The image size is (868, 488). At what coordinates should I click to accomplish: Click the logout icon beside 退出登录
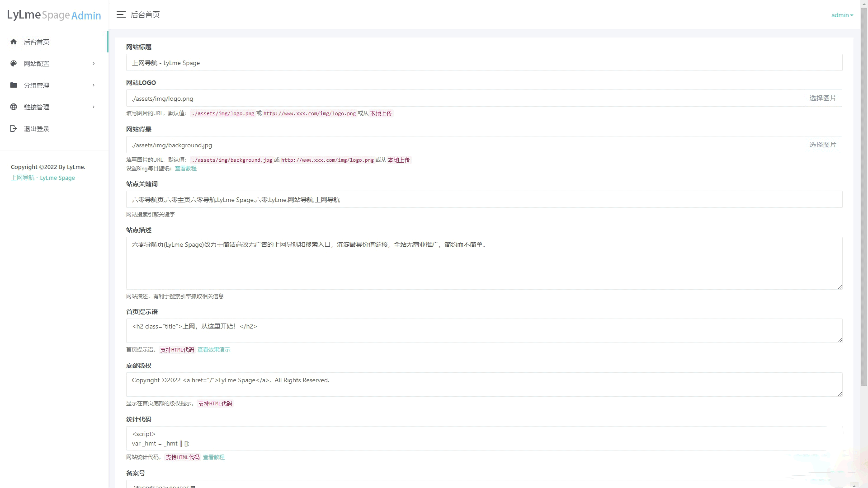pos(14,128)
